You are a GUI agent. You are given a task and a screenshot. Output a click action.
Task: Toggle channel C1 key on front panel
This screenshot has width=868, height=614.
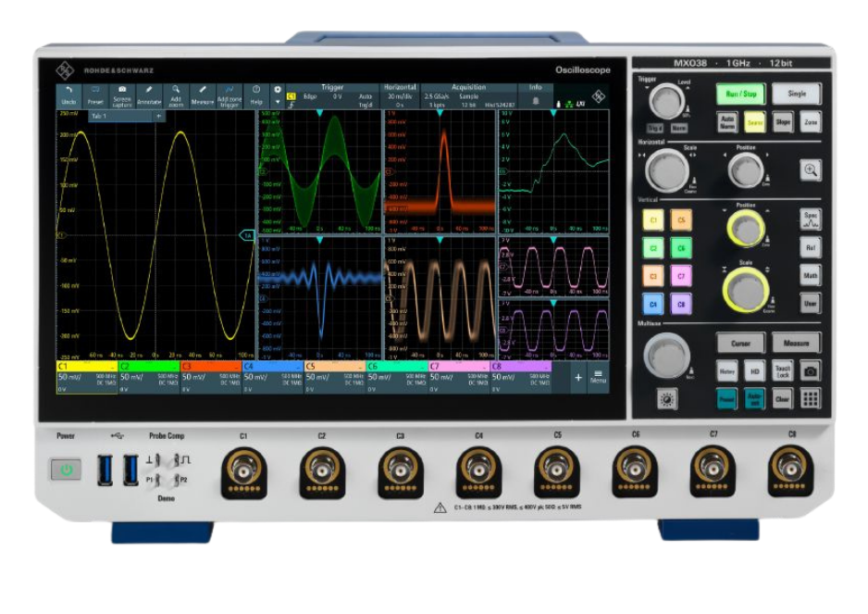653,220
